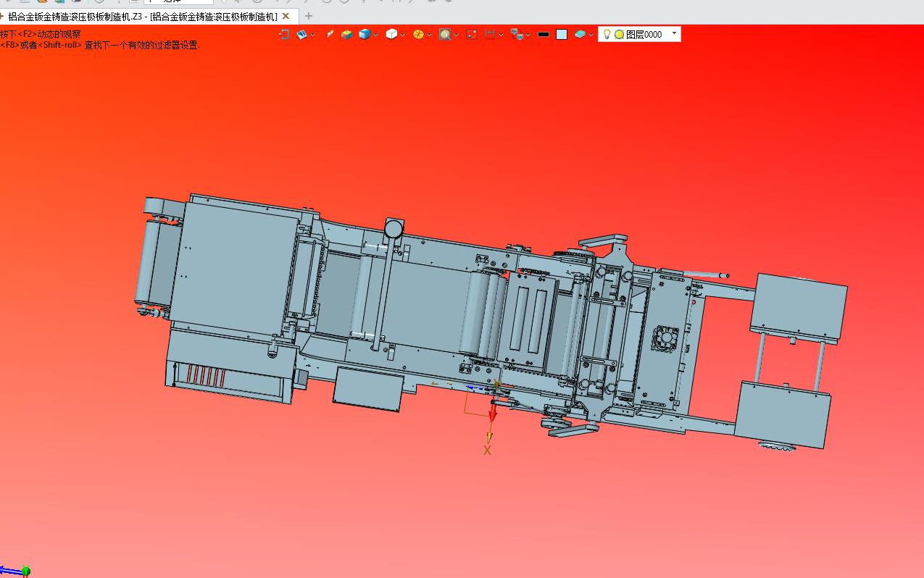Screen dimensions: 924x578
Task: Click the 按下<F2>动态的观察 hint text
Action: [41, 34]
